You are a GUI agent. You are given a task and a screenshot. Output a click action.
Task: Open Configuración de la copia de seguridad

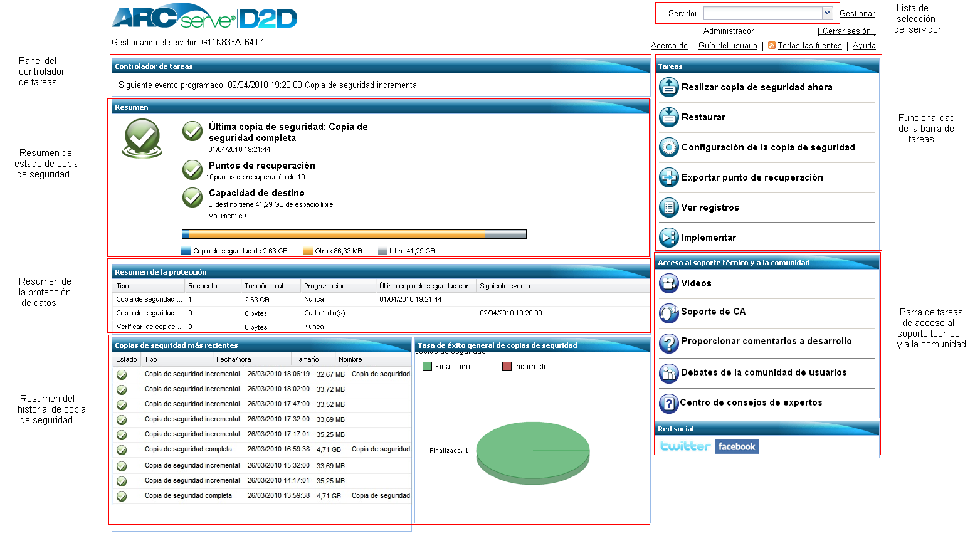click(x=768, y=147)
